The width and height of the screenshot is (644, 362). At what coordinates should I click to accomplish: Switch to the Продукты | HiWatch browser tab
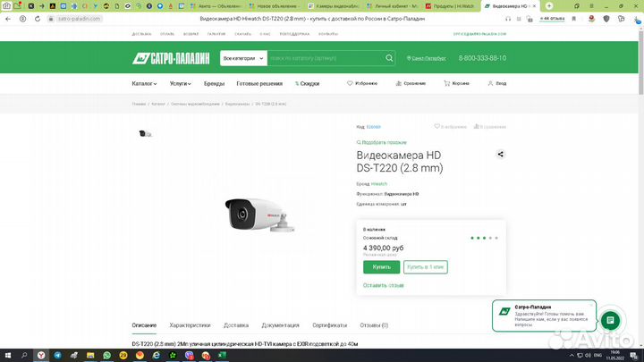pyautogui.click(x=451, y=6)
